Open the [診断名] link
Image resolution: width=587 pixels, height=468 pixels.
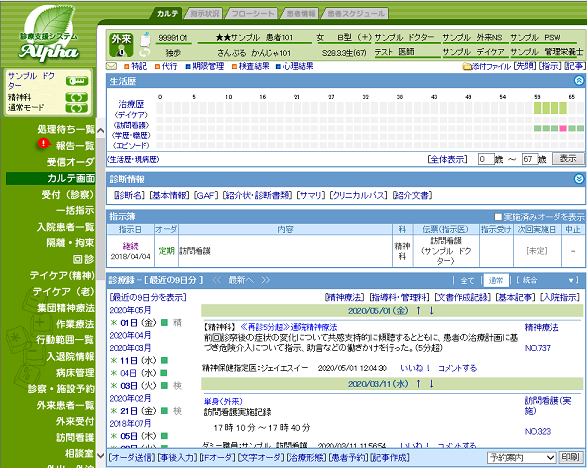tap(129, 195)
